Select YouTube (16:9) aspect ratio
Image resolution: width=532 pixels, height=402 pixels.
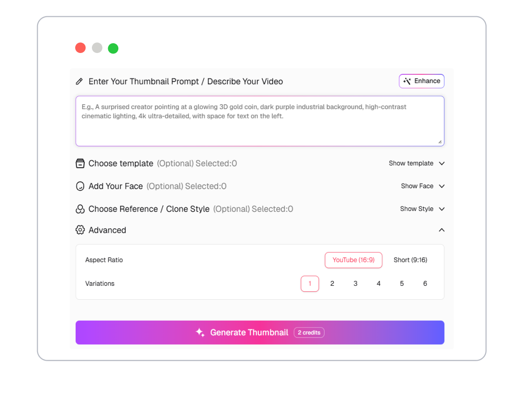tap(354, 260)
